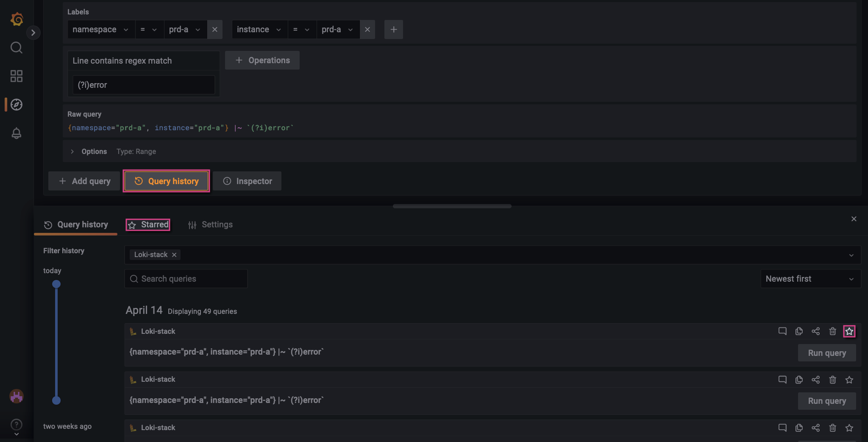The image size is (868, 442).
Task: Click the Add query button
Action: click(x=83, y=181)
